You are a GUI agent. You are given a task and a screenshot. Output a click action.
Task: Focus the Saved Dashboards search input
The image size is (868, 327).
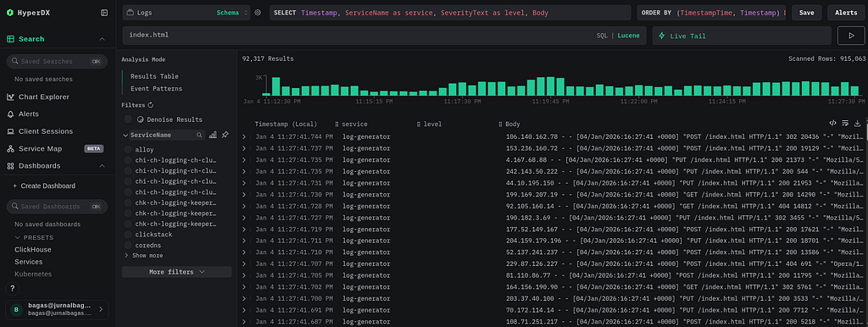[57, 207]
